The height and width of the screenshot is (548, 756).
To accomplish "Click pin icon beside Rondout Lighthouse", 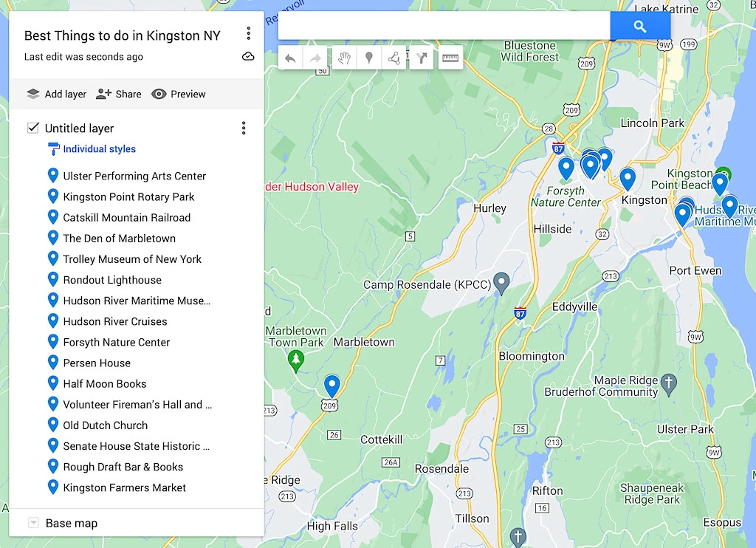I will (x=53, y=279).
